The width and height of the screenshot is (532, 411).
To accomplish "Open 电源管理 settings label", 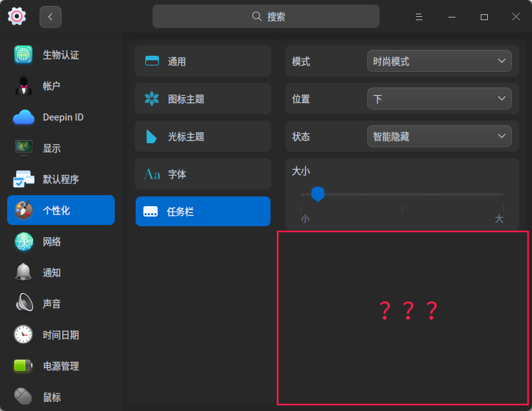I will (x=61, y=366).
